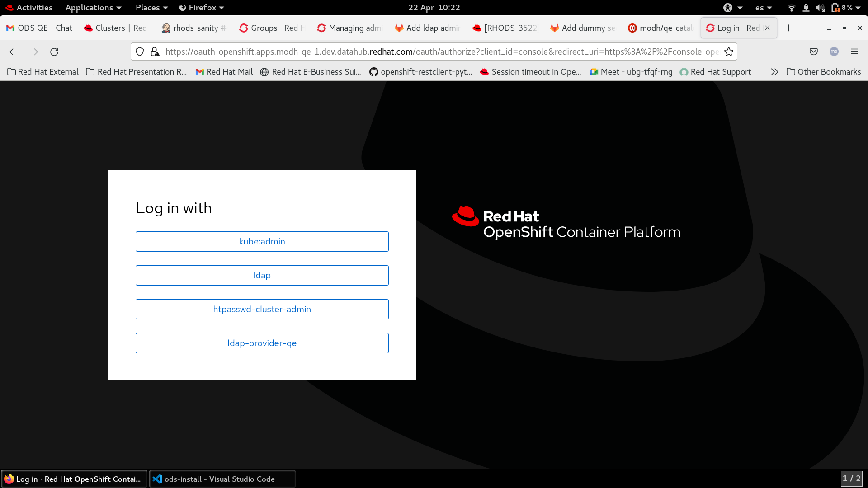Click the Firefox account avatar icon
The height and width of the screenshot is (488, 868).
pos(834,52)
